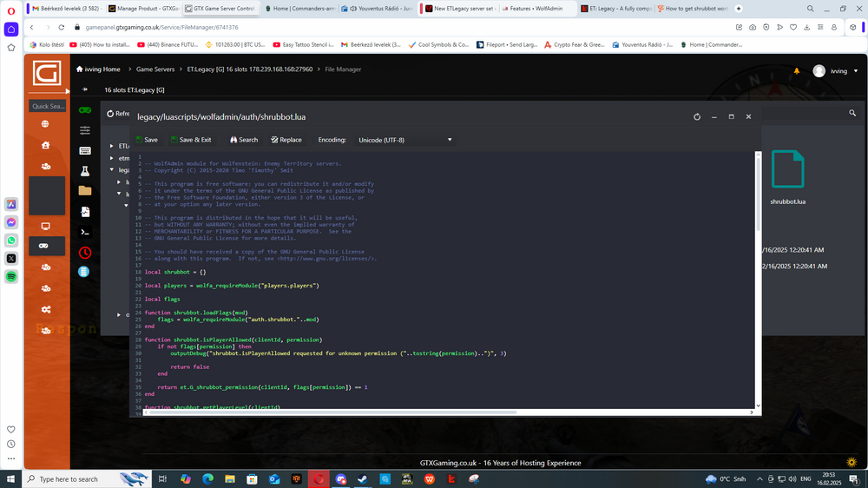Click the Refresh button in the file manager
The height and width of the screenshot is (488, 868).
[x=118, y=114]
